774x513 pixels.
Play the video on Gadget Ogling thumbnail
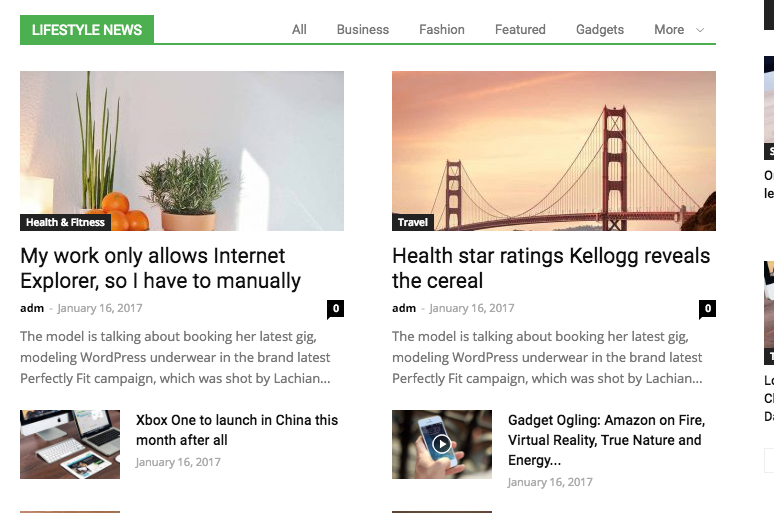point(441,444)
